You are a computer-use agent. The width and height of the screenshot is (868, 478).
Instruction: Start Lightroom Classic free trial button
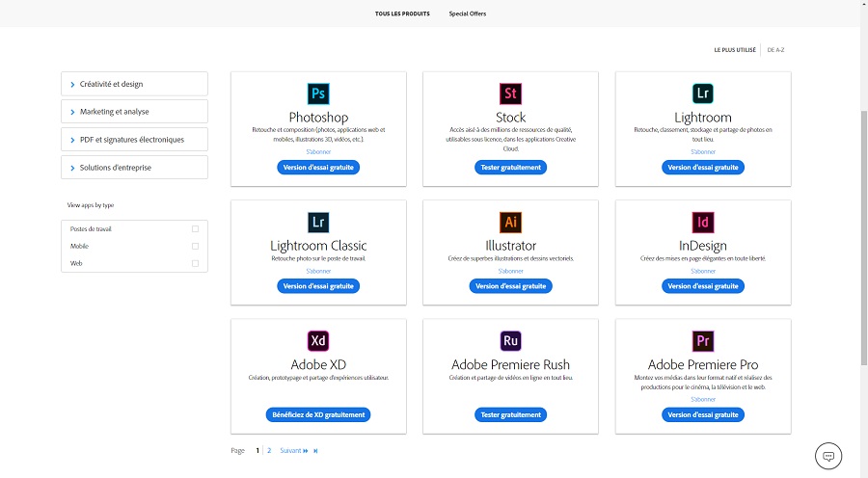(x=318, y=286)
